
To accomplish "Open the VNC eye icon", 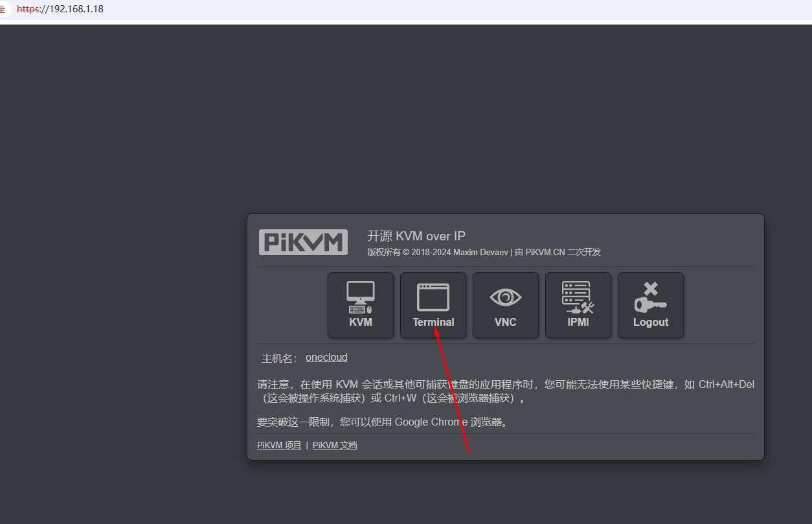I will pos(505,298).
